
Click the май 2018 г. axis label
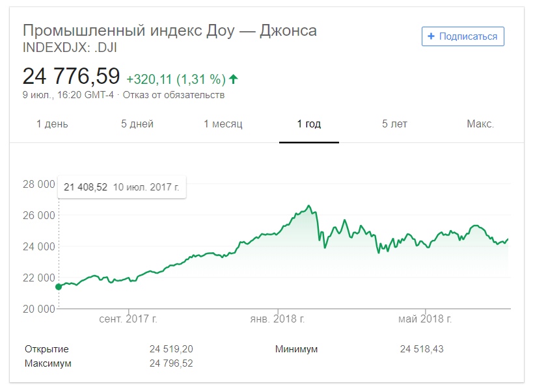pos(426,320)
